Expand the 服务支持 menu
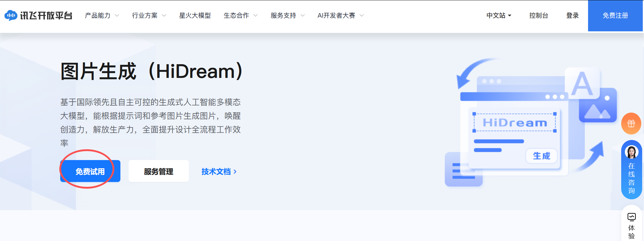644x241 pixels. coord(288,16)
